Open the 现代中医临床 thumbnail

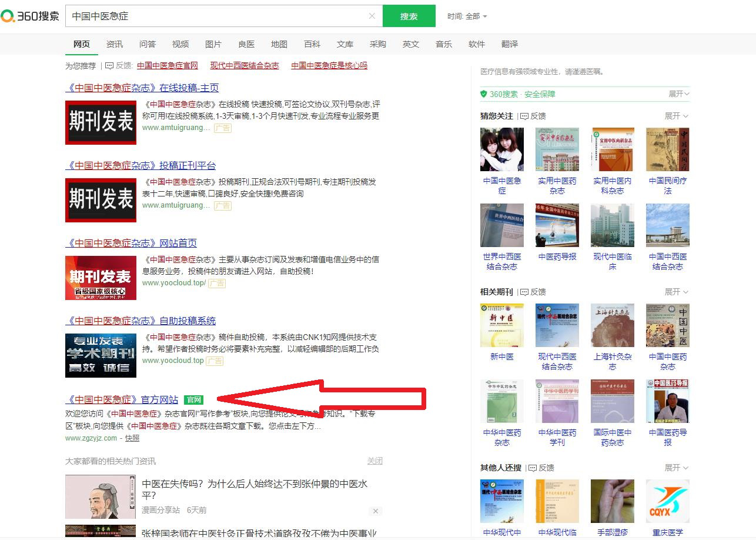(x=613, y=225)
